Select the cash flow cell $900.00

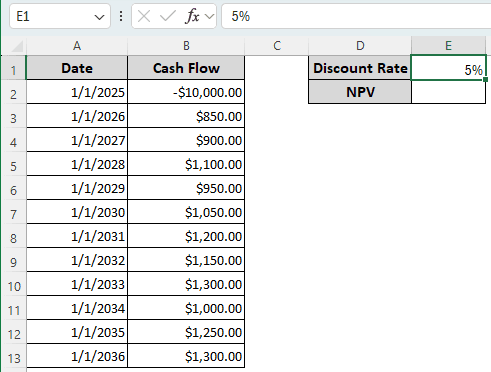click(186, 140)
